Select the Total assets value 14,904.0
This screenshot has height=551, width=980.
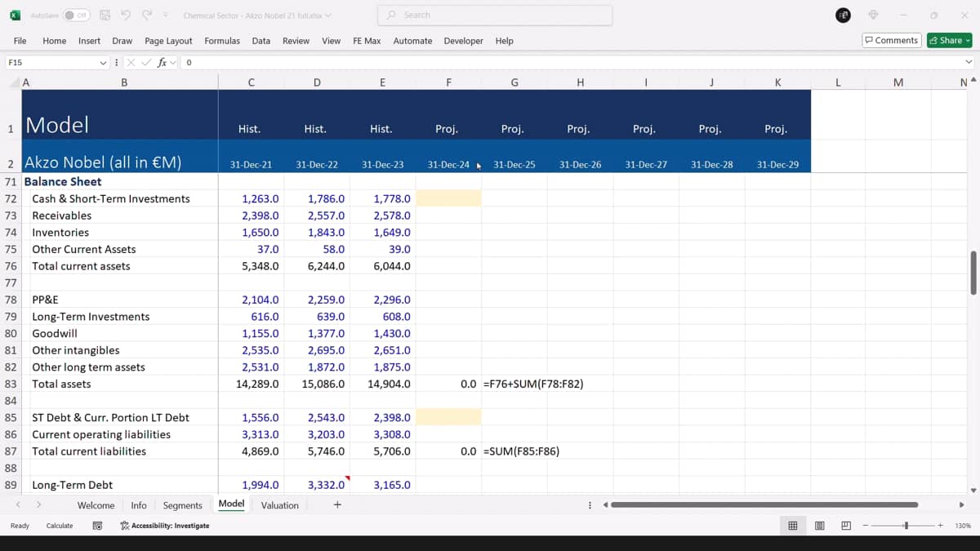point(382,384)
